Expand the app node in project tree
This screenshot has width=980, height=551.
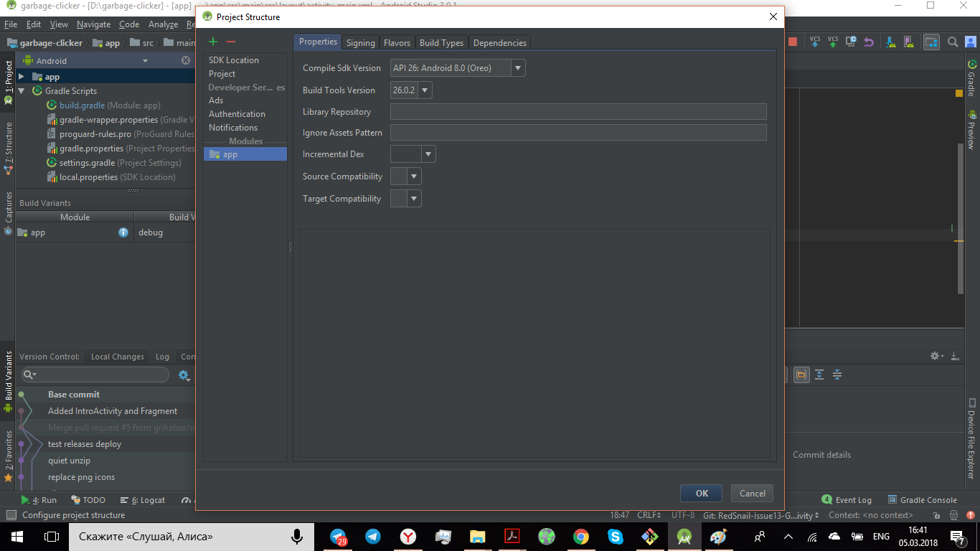(22, 77)
